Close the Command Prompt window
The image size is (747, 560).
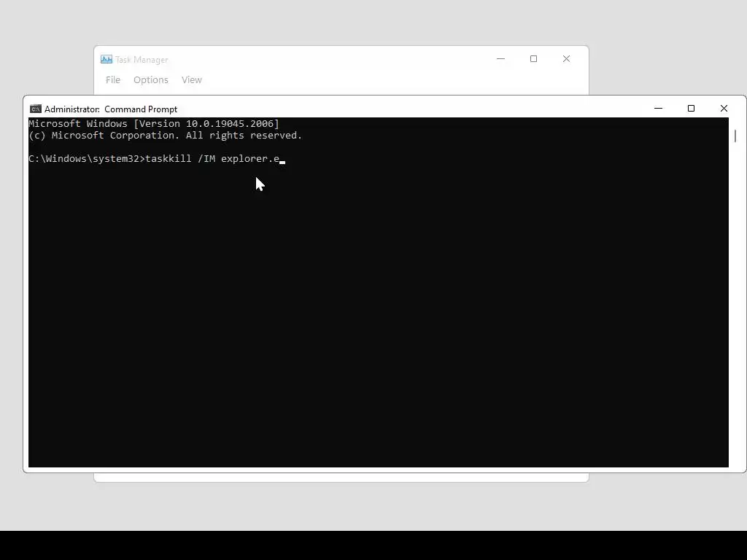click(724, 109)
